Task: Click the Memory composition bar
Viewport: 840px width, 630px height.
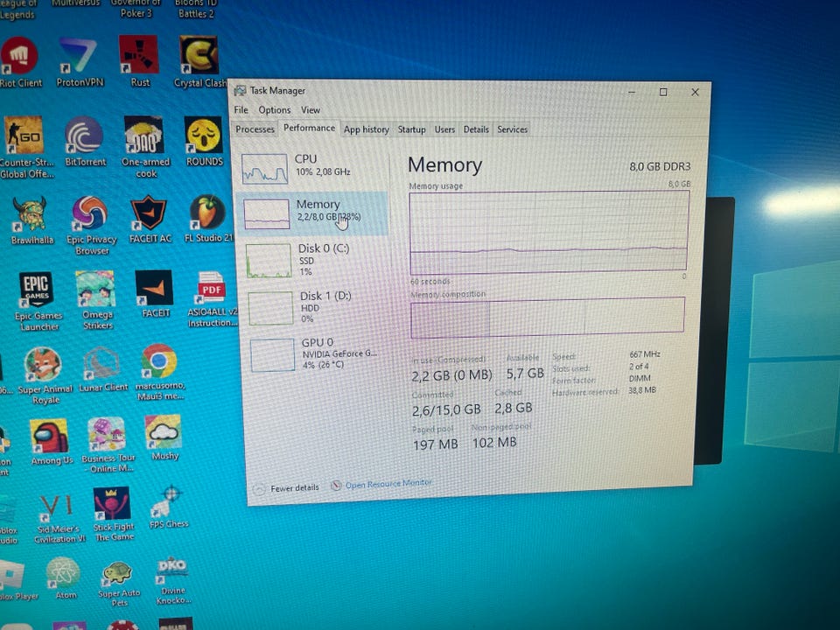Action: [x=548, y=318]
